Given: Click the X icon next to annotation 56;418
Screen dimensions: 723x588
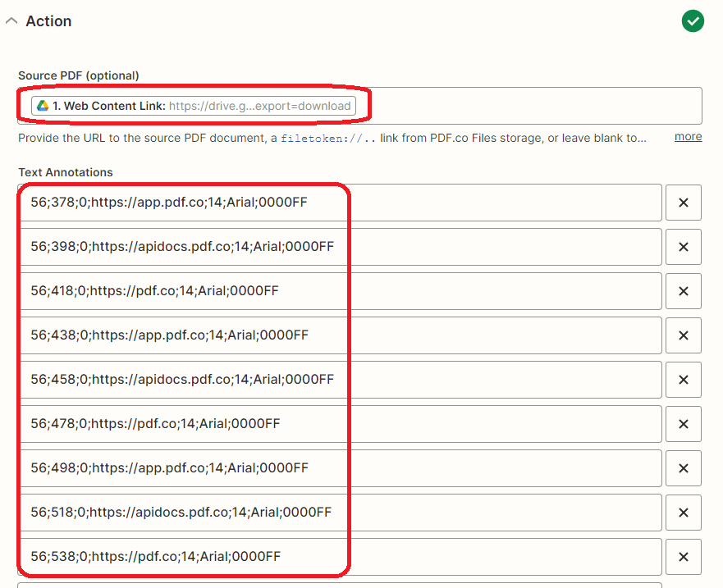Looking at the screenshot, I should [x=684, y=291].
